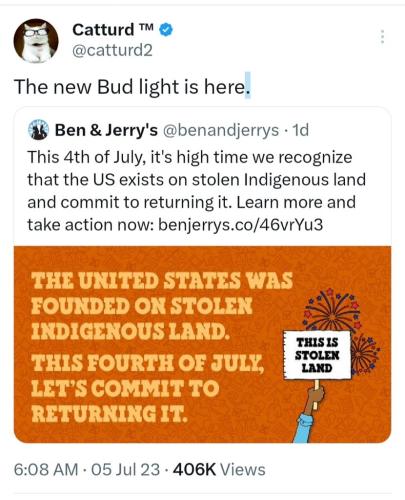Open the @catturd2 handle

click(x=112, y=50)
